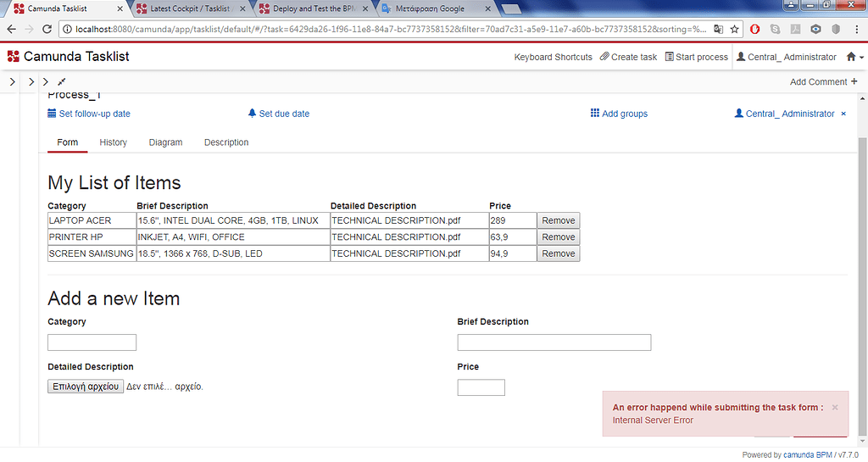Switch to Μετάφραση Google browser tab
Image resolution: width=868 pixels, height=462 pixels.
[x=437, y=8]
